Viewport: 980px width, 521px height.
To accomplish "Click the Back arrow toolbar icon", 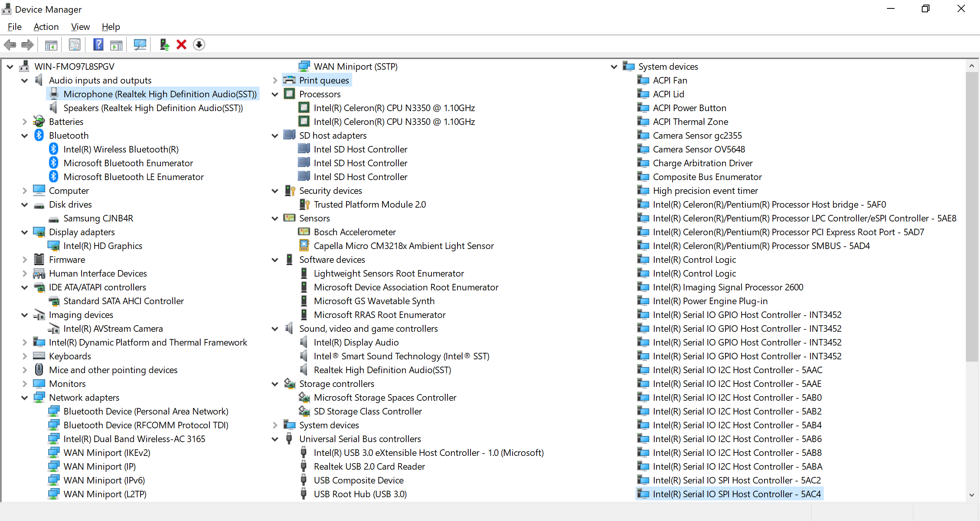I will [10, 45].
